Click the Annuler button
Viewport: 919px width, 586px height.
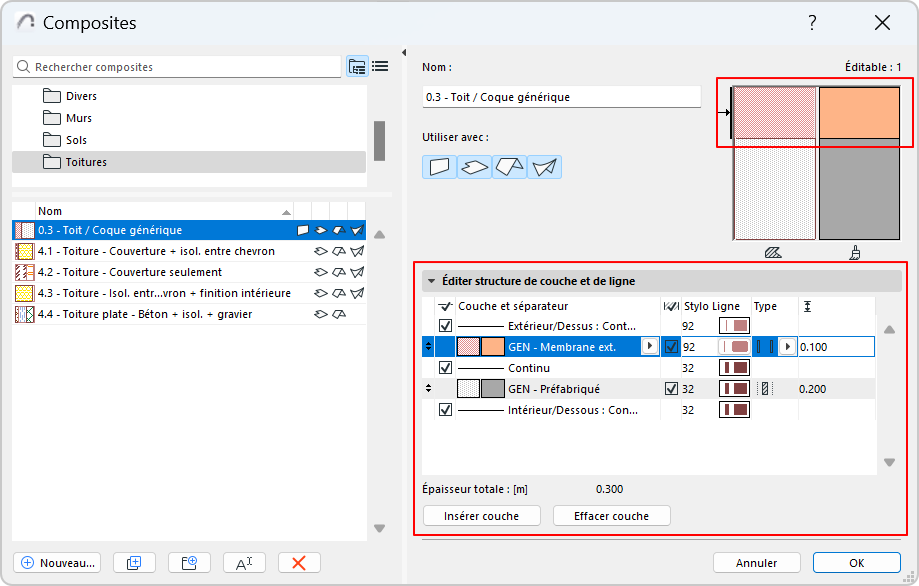coord(756,563)
